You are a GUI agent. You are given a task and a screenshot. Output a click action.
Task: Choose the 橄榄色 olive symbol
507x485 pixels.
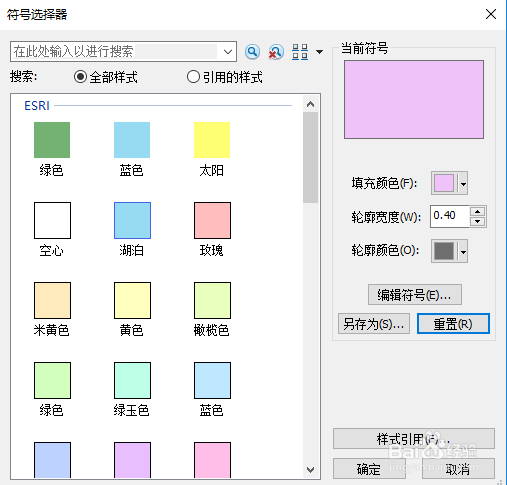click(x=212, y=300)
